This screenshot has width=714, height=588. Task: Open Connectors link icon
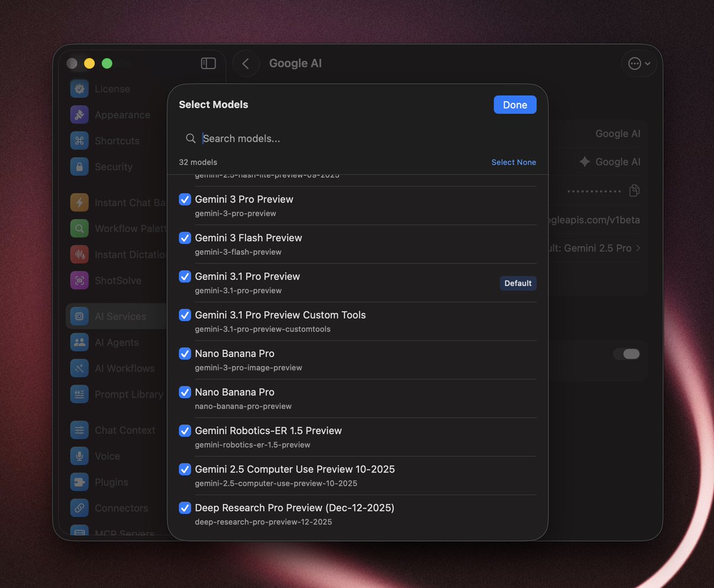(x=79, y=508)
